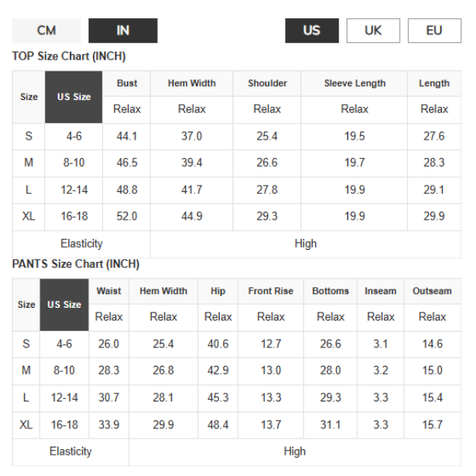
Task: Select the IN units button
Action: (x=123, y=31)
